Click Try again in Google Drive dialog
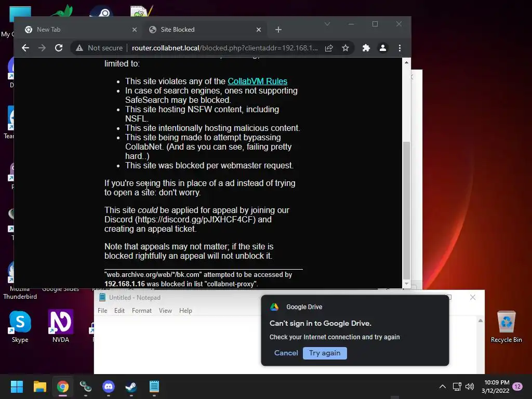 click(325, 353)
